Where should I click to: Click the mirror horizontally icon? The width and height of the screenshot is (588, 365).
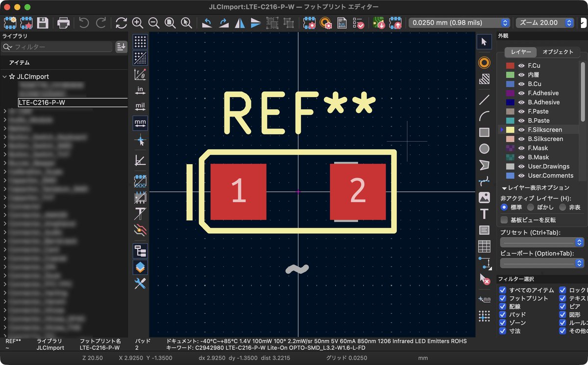click(240, 23)
